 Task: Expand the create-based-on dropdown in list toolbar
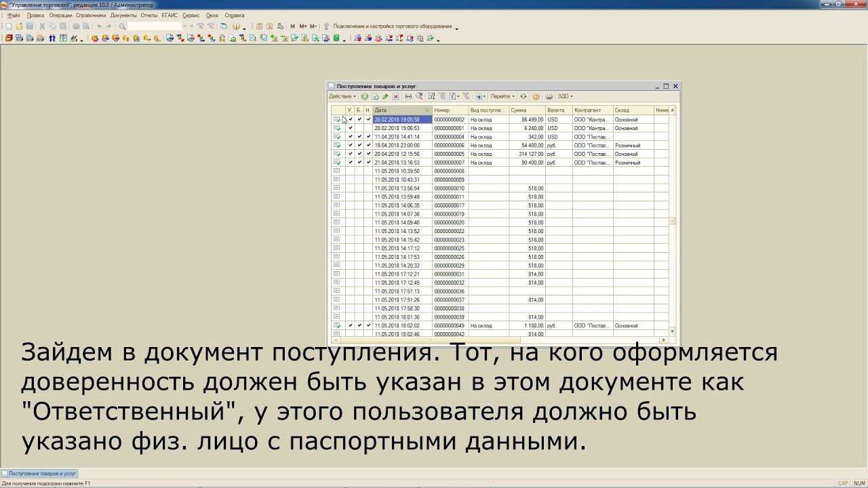pyautogui.click(x=485, y=96)
